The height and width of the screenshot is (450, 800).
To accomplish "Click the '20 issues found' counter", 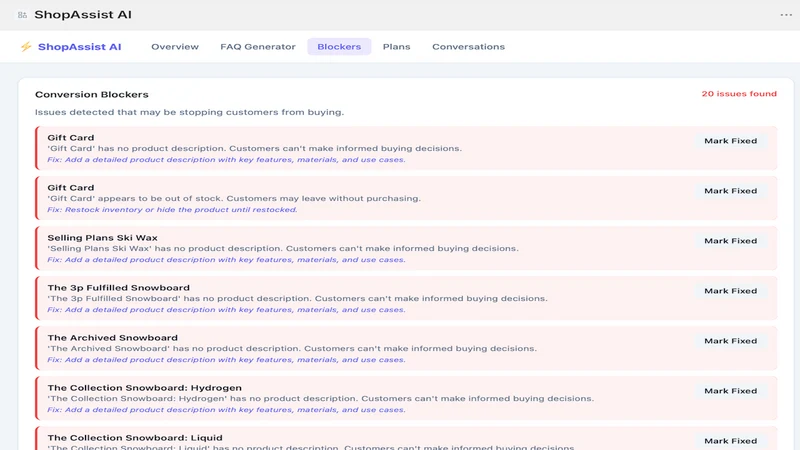I will 739,94.
